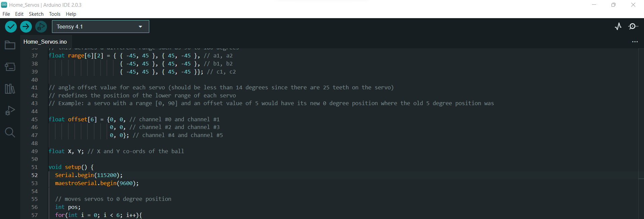The width and height of the screenshot is (644, 219).
Task: Click the dropdown arrow on the board selector
Action: pyautogui.click(x=140, y=27)
